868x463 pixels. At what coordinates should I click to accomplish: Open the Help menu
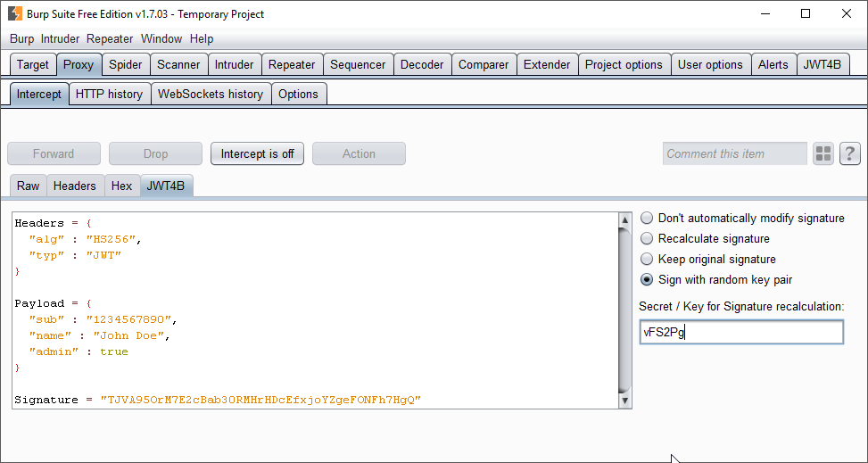(x=202, y=38)
